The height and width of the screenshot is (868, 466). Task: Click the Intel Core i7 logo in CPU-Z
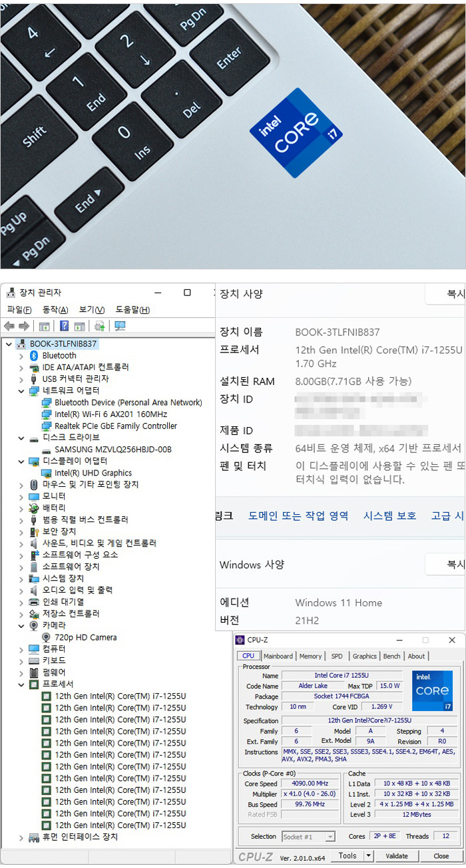pos(432,690)
